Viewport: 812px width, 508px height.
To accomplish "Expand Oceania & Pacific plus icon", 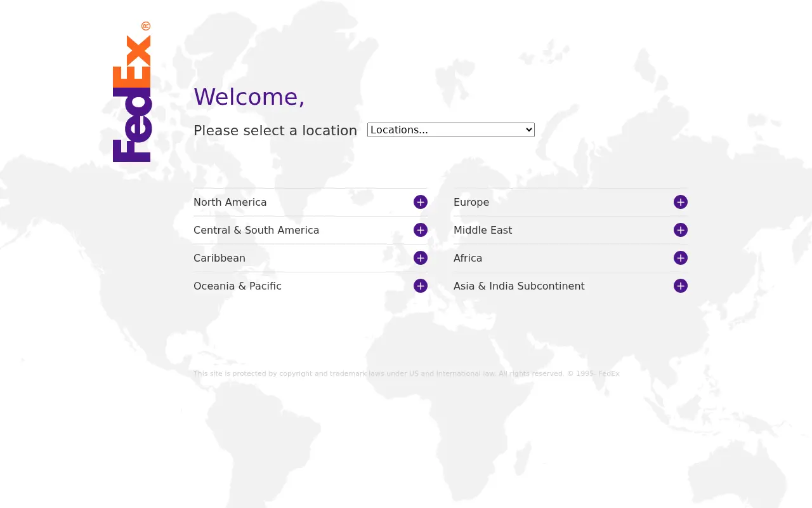I will coord(421,286).
